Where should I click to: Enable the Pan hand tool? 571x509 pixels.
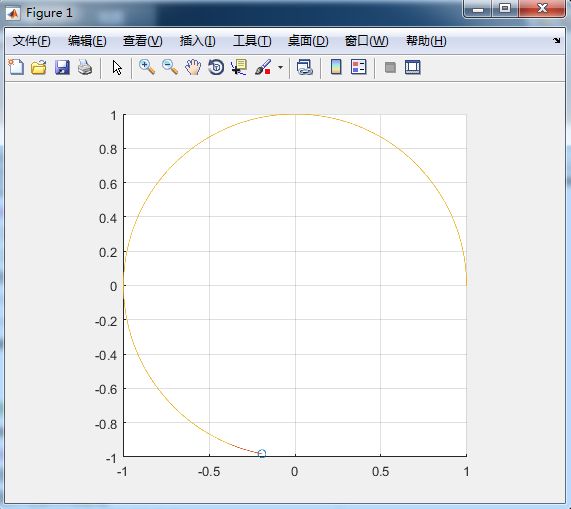point(193,67)
